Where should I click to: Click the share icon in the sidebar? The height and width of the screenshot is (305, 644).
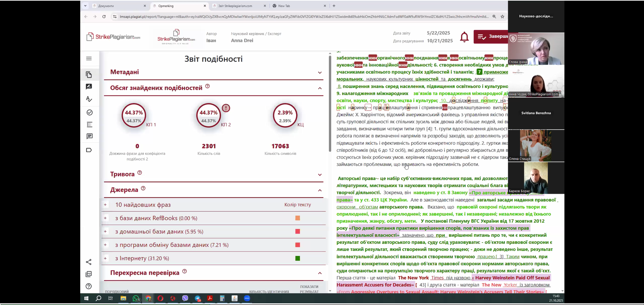tap(89, 262)
